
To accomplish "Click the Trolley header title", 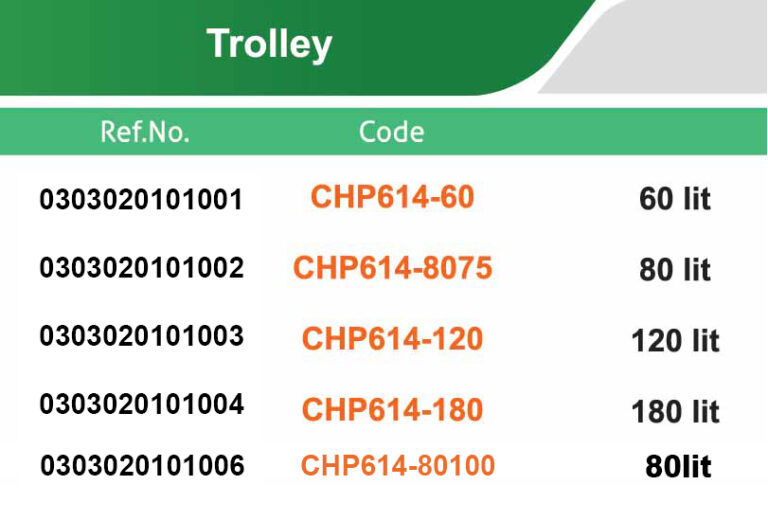I will (x=269, y=45).
